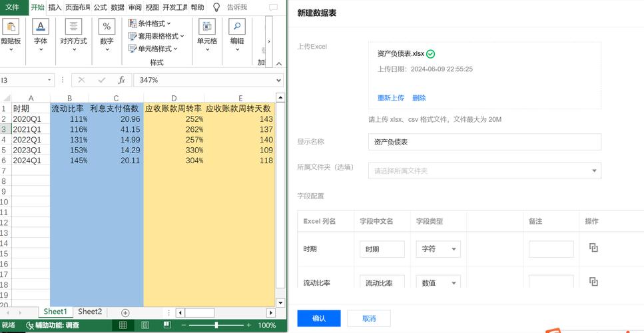Click the 确认 confirm button
644x333 pixels.
click(x=319, y=318)
